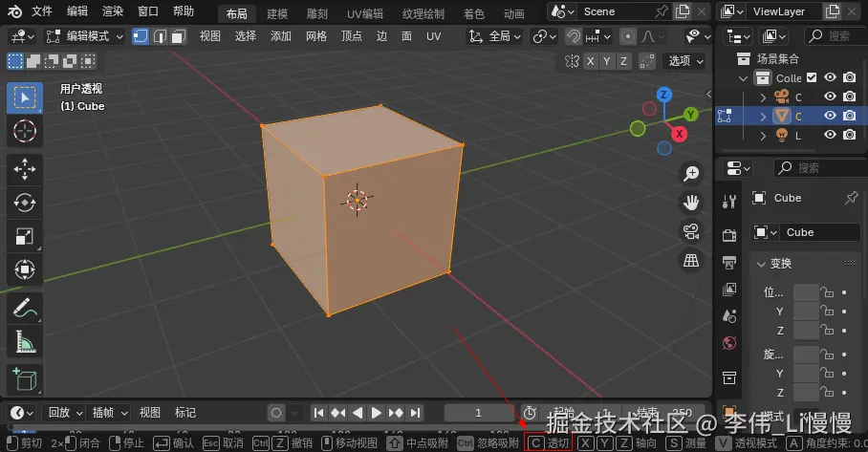Pin the Cube properties panel
The width and height of the screenshot is (868, 452).
click(852, 198)
